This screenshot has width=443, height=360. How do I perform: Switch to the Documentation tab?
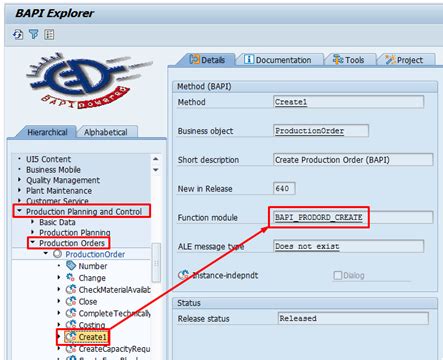pos(278,60)
